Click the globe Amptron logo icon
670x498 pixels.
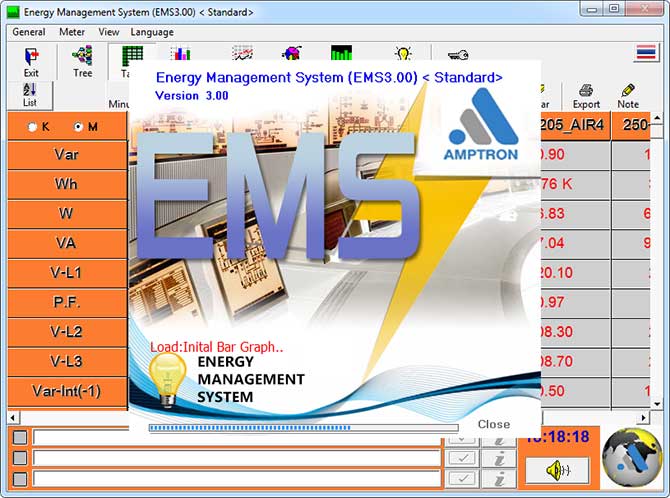632,458
